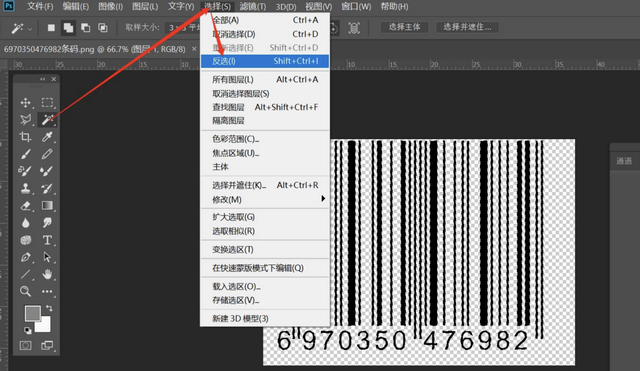The height and width of the screenshot is (371, 640).
Task: Select the Clone Stamp tool
Action: click(25, 188)
